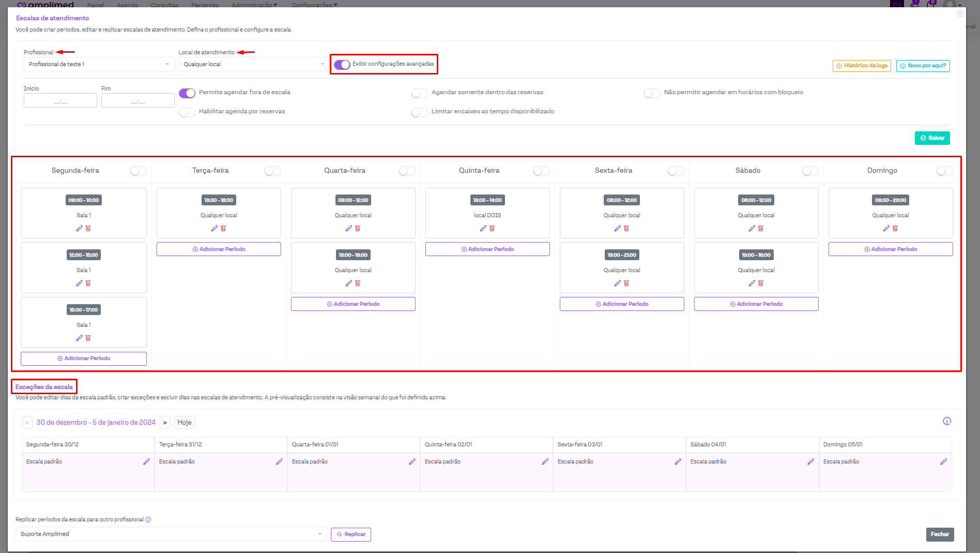
Task: Edit the Sexta-feira 13:00-21:00 period
Action: click(x=617, y=283)
